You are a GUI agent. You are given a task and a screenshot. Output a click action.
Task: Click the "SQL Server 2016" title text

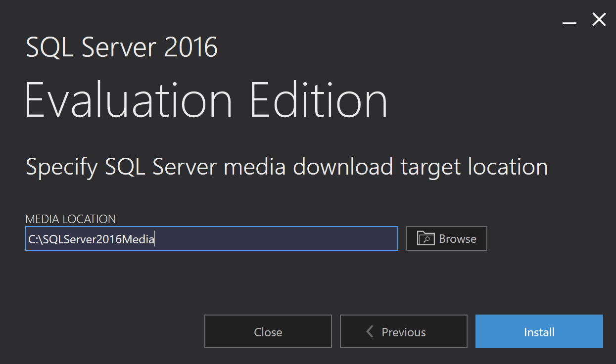click(x=122, y=47)
